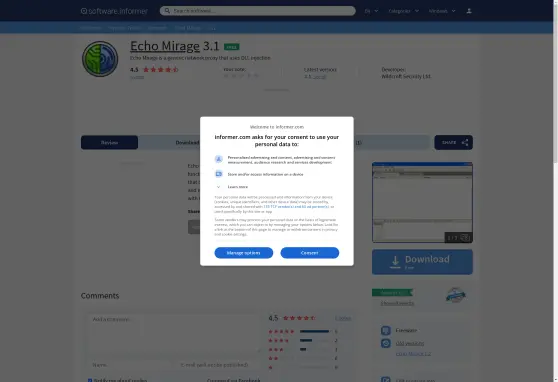Click the Wildcroft Security Ltd. developer name

(406, 76)
